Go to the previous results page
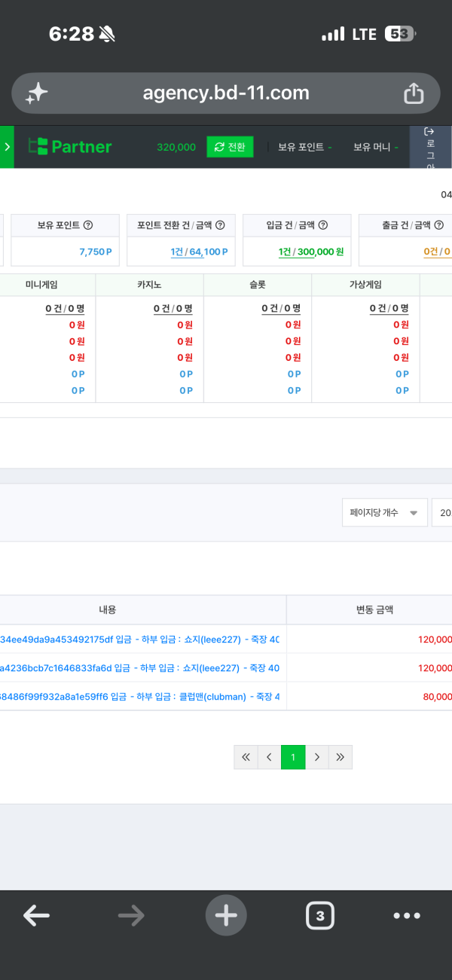452x980 pixels. coord(269,757)
